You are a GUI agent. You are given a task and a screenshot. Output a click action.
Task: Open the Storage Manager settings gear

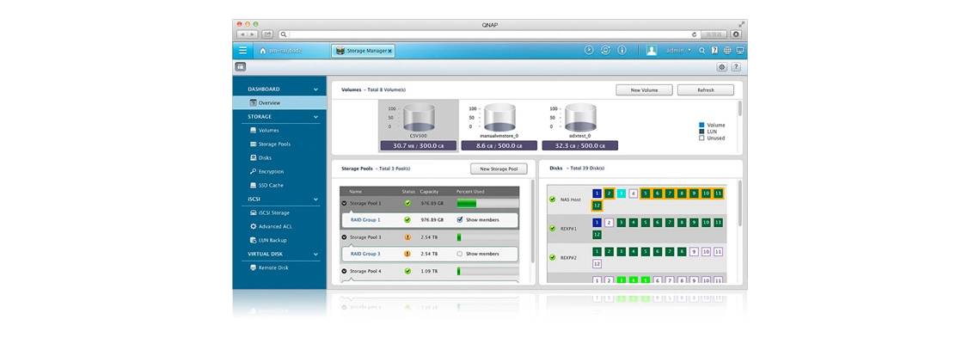722,67
